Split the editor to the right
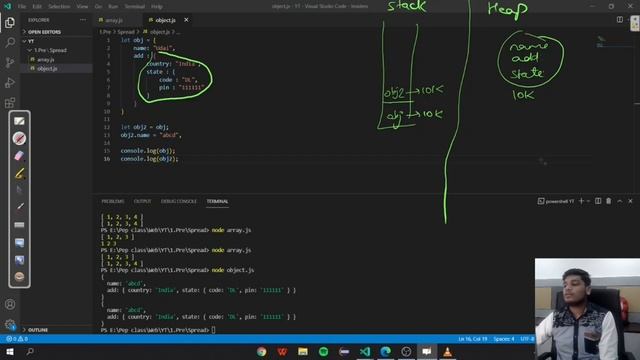640x360 pixels. [x=620, y=20]
